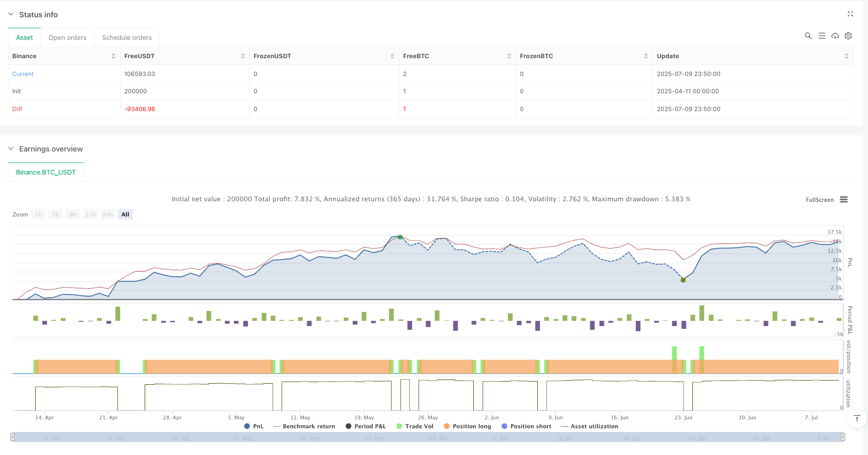Collapse the Status info section

click(x=11, y=14)
